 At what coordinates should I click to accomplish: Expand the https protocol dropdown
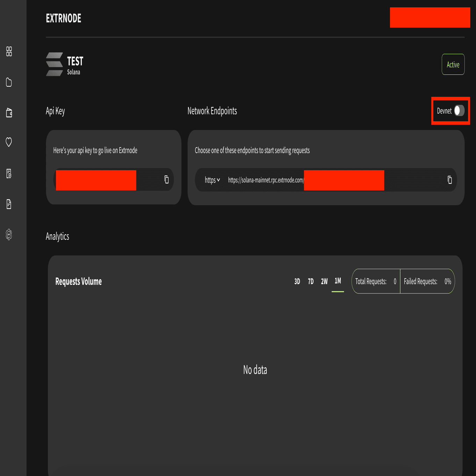point(212,180)
